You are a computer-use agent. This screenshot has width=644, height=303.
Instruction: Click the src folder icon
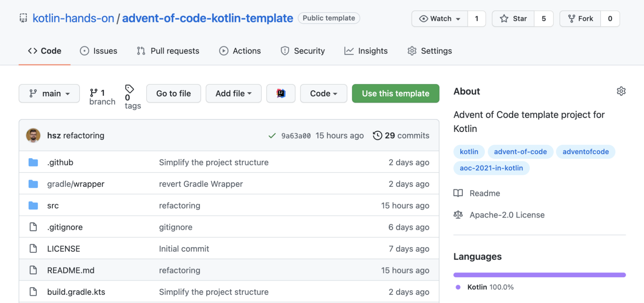[x=33, y=206]
